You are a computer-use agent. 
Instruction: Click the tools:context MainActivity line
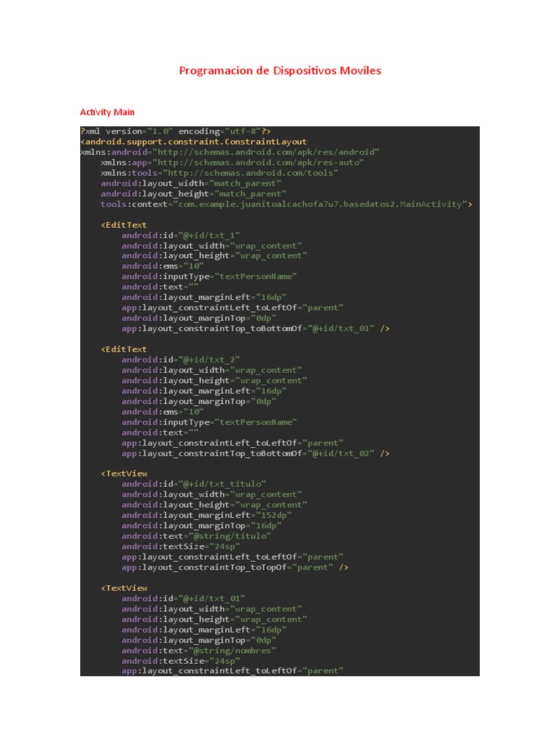point(286,204)
